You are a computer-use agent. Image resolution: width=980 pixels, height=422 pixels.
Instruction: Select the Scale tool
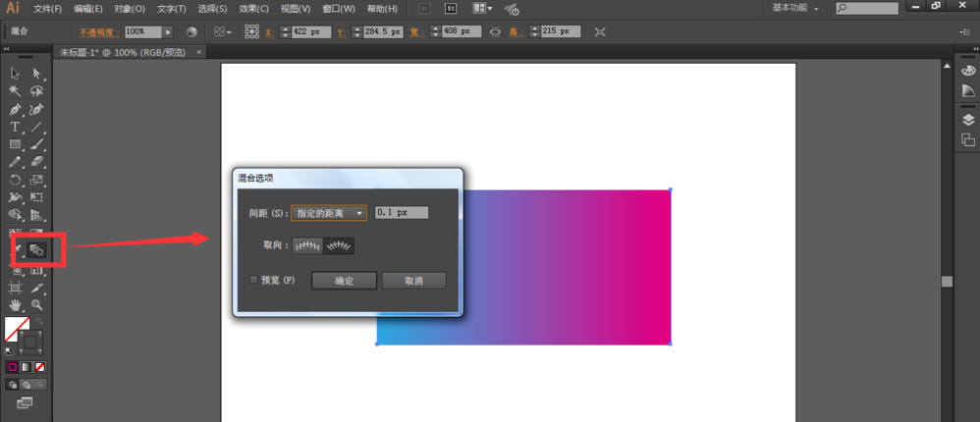pos(36,181)
